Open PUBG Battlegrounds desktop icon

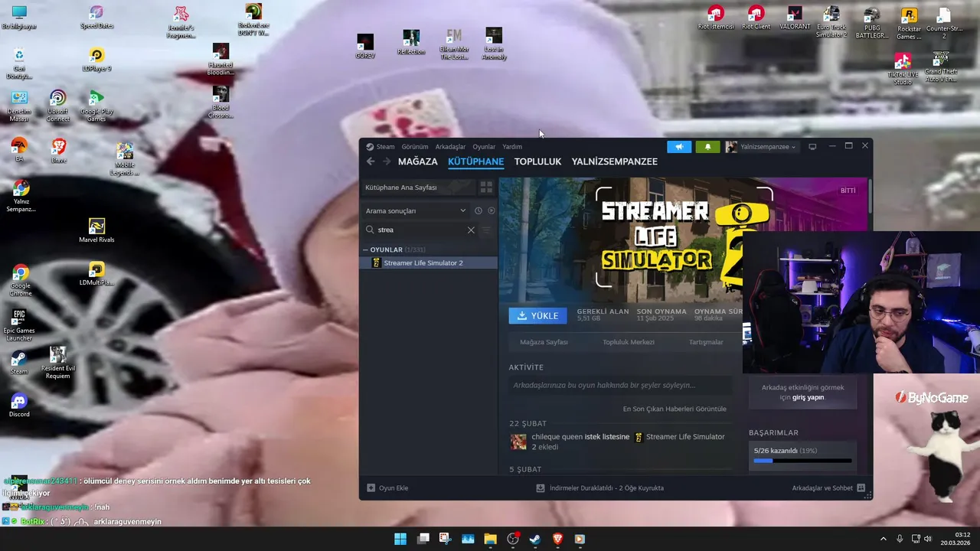(x=872, y=22)
